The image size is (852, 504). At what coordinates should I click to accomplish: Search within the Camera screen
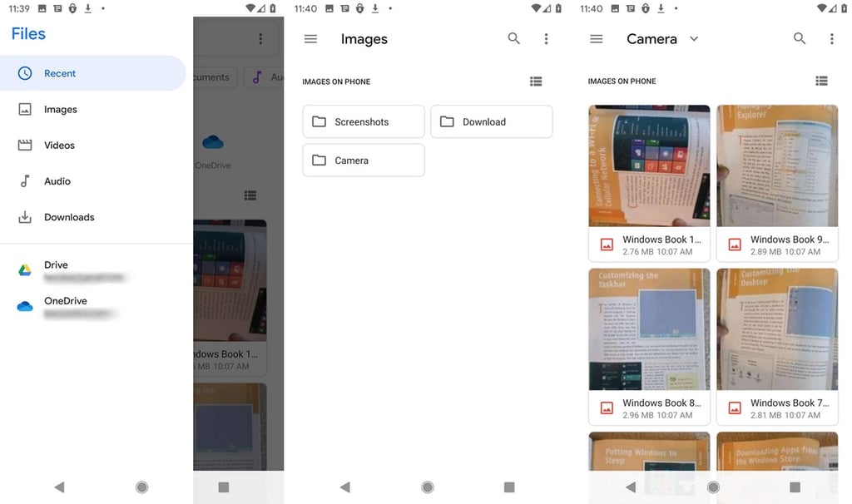tap(800, 38)
